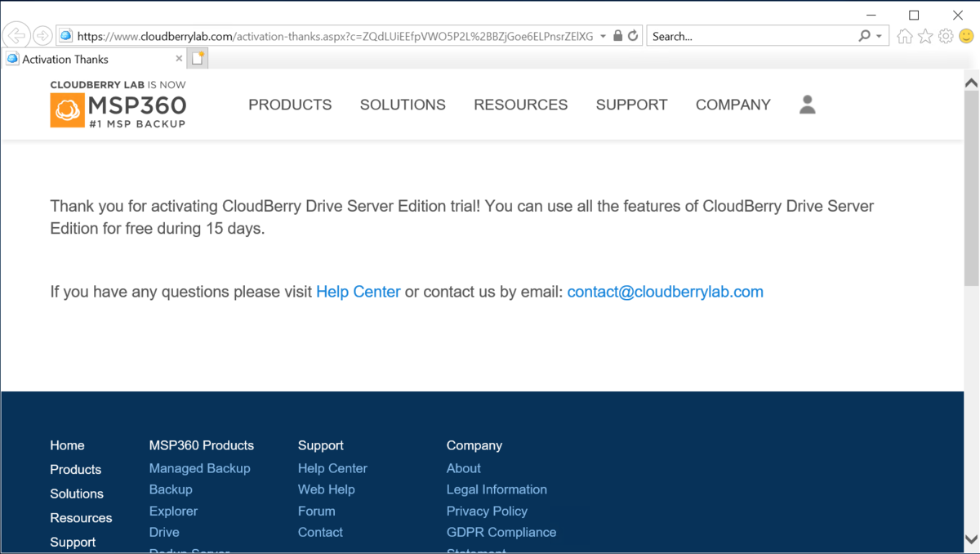Screen dimensions: 980x554
Task: Open the SUPPORT navigation menu
Action: pyautogui.click(x=631, y=105)
